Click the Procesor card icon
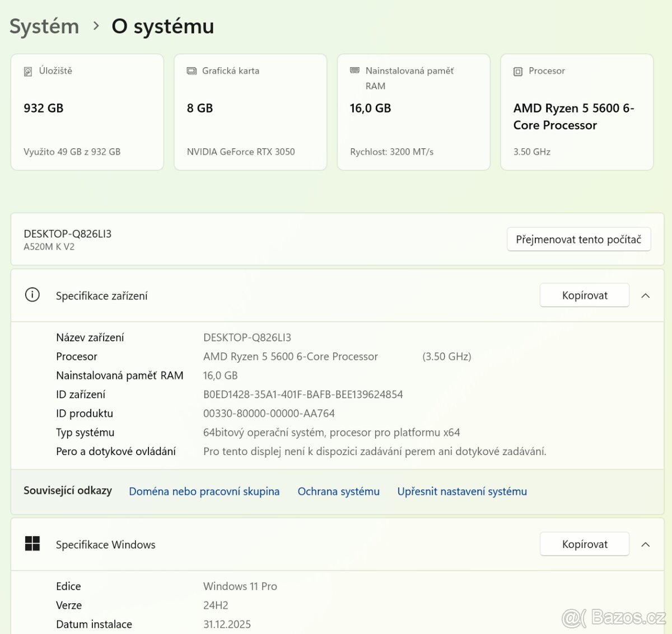Viewport: 672px width, 634px height. 517,71
